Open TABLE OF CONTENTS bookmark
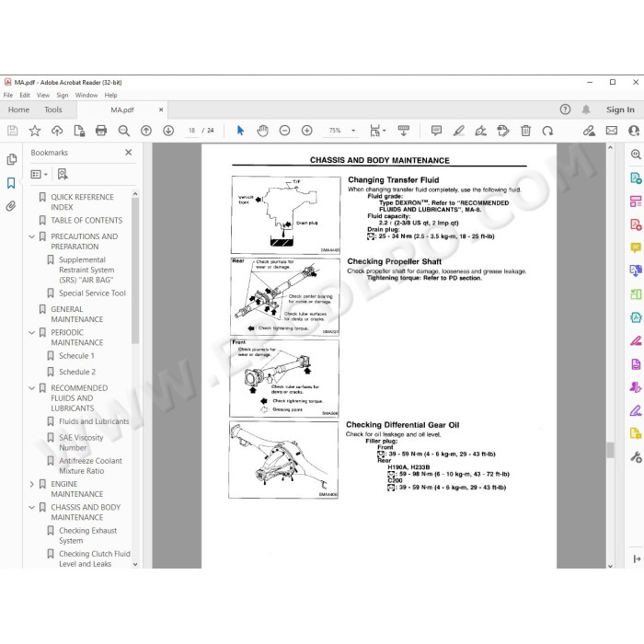The image size is (644, 644). (x=86, y=221)
